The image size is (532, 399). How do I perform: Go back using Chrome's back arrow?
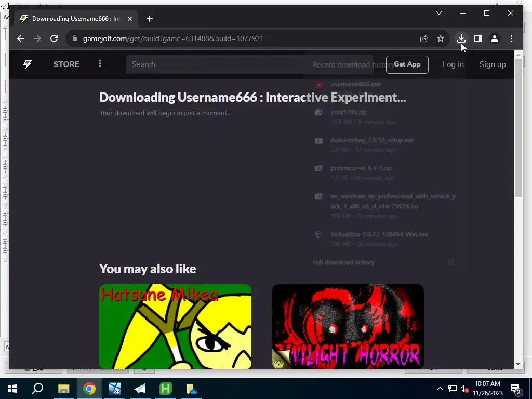tap(21, 38)
